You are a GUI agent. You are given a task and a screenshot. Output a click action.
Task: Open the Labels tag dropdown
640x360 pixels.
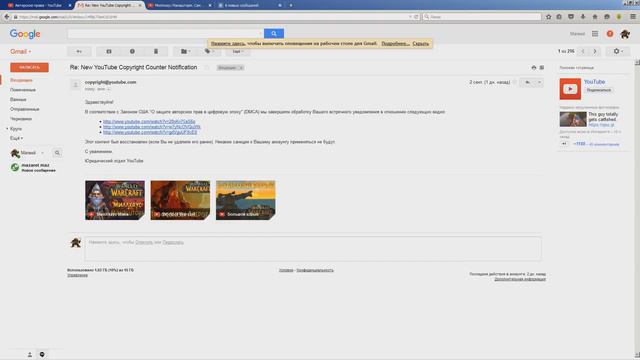209,51
